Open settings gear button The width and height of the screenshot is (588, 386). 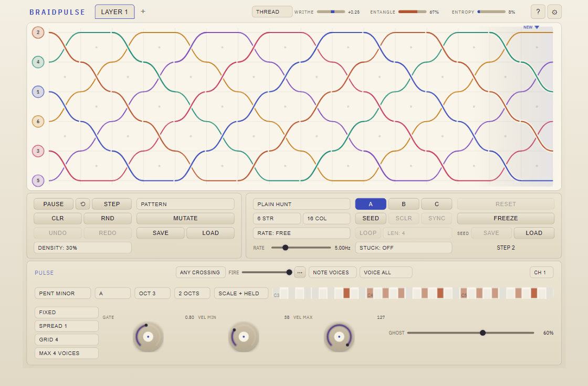(554, 12)
